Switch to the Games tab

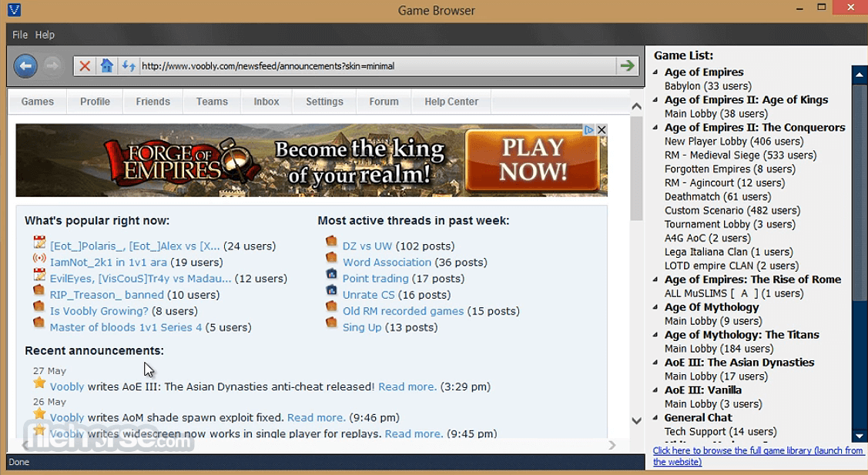(37, 102)
